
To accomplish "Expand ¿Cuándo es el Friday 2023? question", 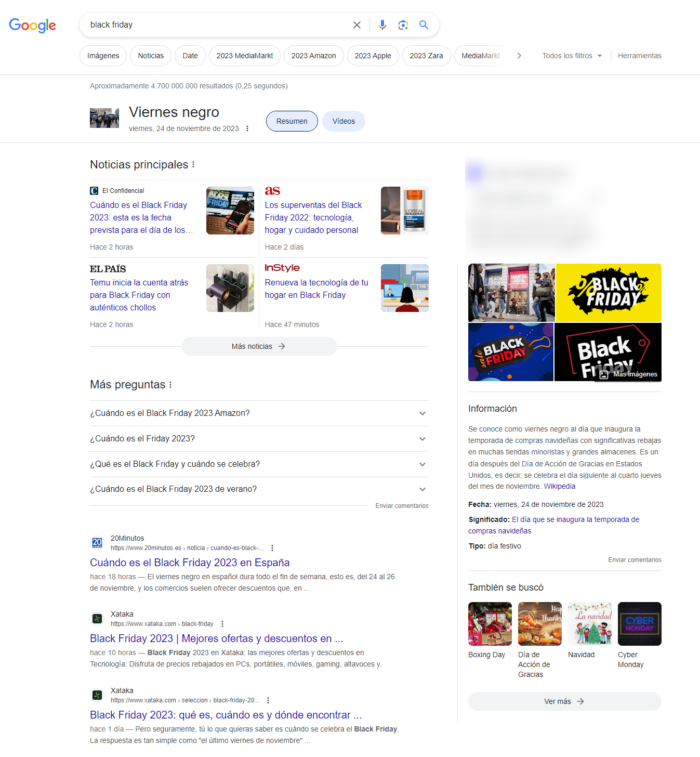I will coord(259,439).
